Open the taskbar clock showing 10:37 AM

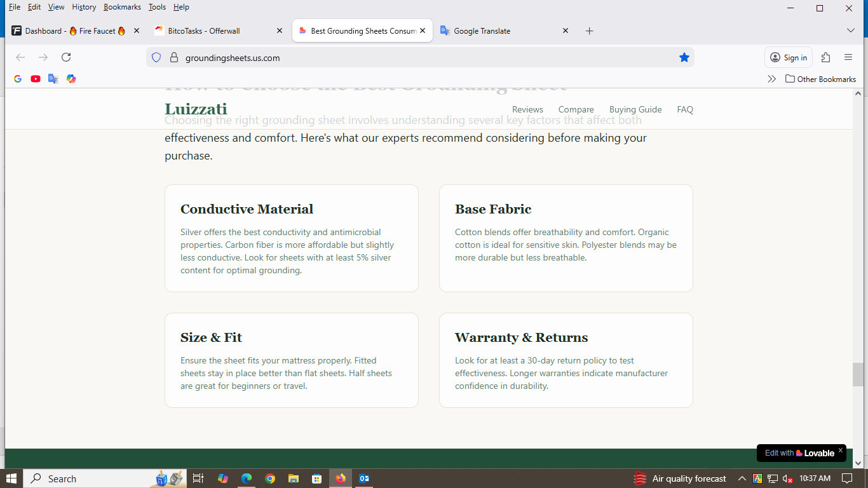pyautogui.click(x=815, y=478)
